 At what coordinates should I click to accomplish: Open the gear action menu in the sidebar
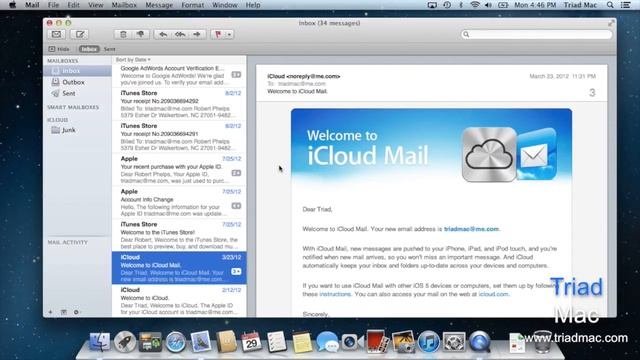pos(76,312)
